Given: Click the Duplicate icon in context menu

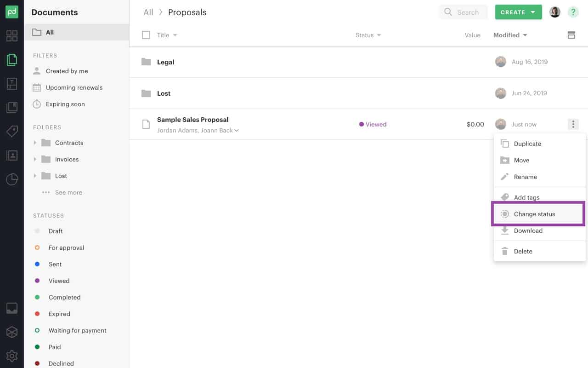Looking at the screenshot, I should 504,144.
